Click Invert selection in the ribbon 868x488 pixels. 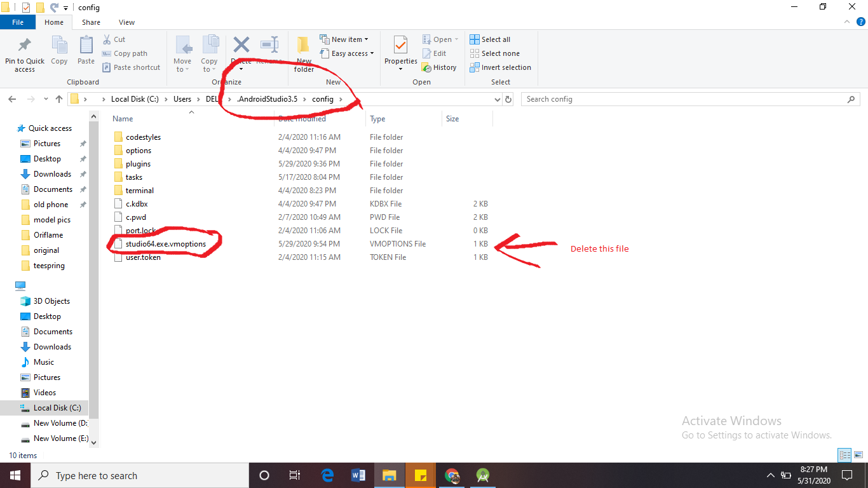(x=500, y=67)
